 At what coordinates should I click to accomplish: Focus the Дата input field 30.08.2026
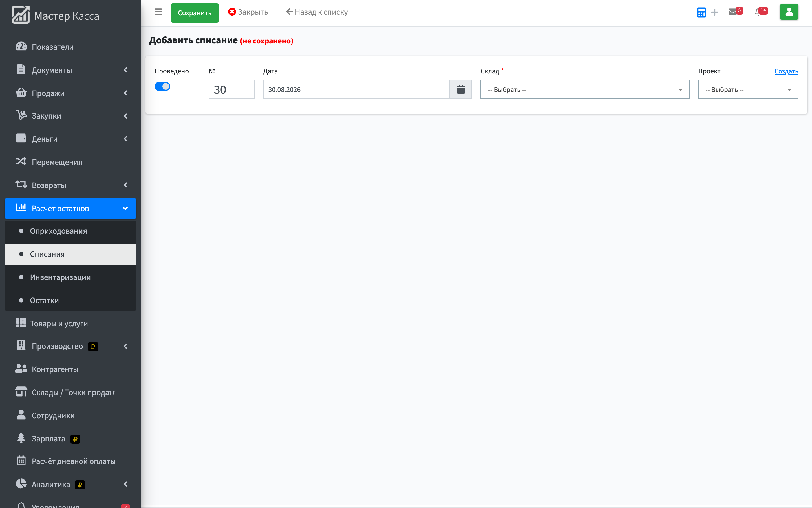click(356, 89)
